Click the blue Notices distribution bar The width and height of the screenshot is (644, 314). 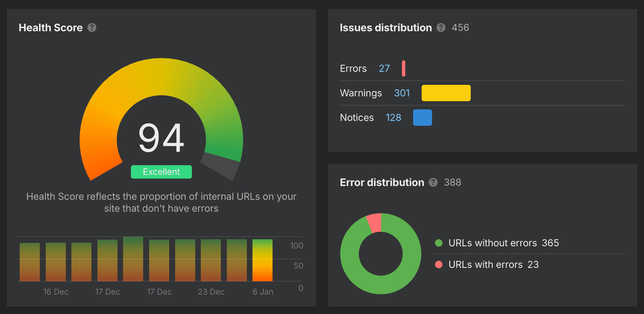coord(422,118)
